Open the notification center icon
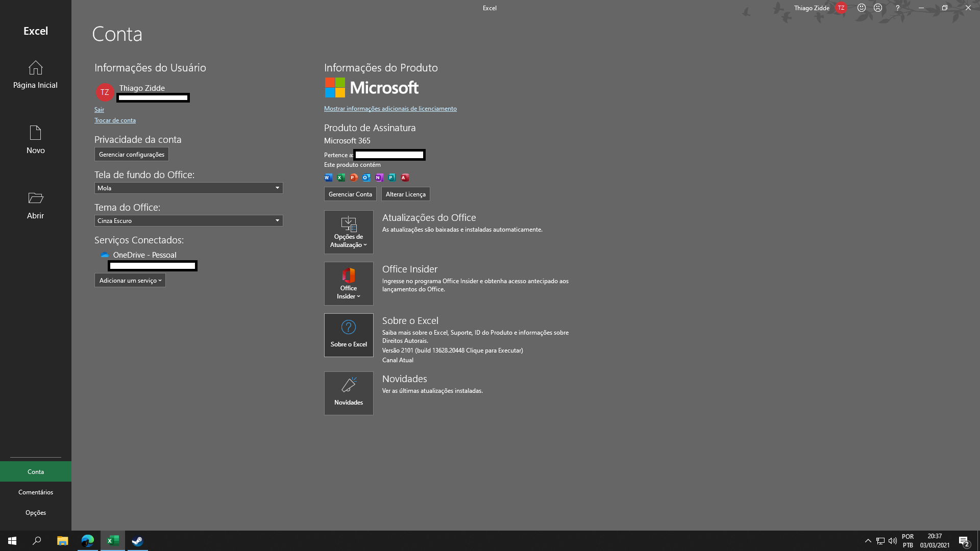 (964, 541)
